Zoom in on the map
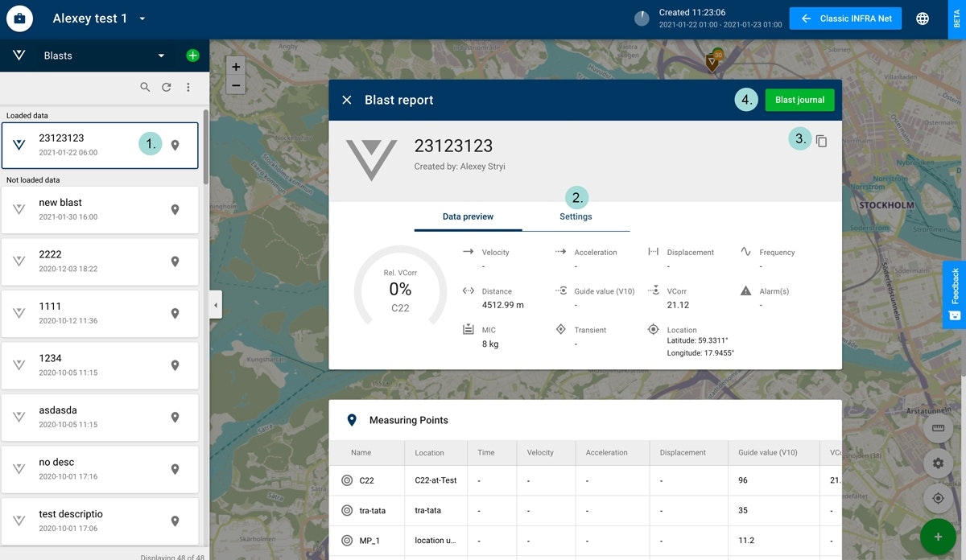 coord(235,67)
